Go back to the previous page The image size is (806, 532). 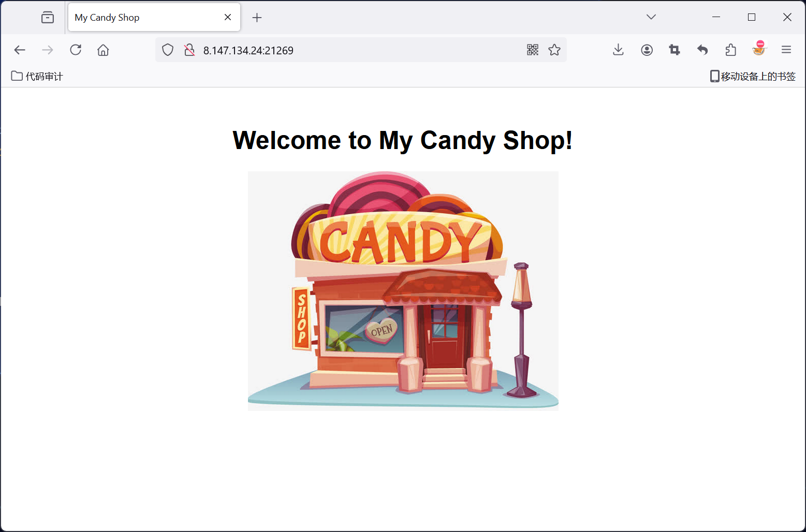click(20, 50)
